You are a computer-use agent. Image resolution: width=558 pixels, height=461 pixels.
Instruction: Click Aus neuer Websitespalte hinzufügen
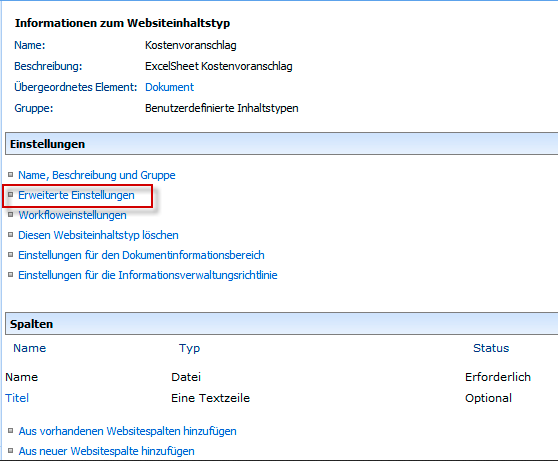(106, 451)
